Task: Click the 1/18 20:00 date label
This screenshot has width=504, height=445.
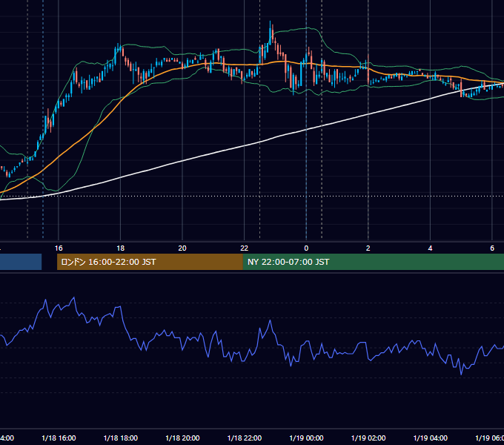Action: pos(182,438)
